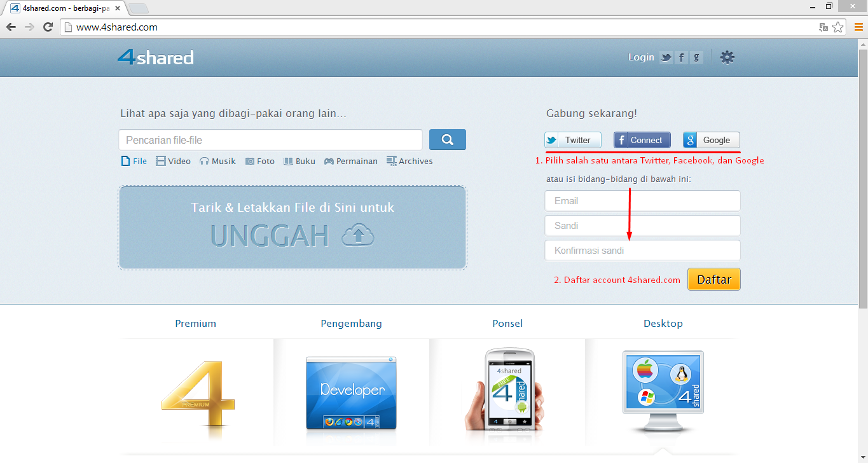868x463 pixels.
Task: Open the Pengembang section link
Action: pos(351,324)
